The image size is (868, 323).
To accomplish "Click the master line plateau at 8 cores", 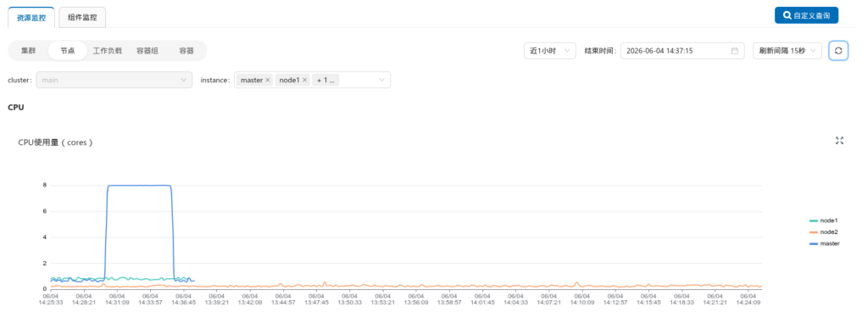I will 139,186.
